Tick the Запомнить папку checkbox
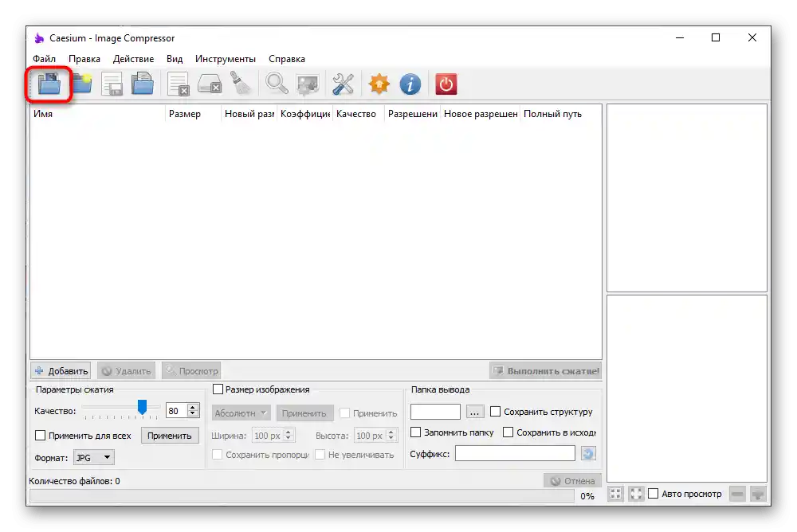This screenshot has width=797, height=532. coord(416,432)
